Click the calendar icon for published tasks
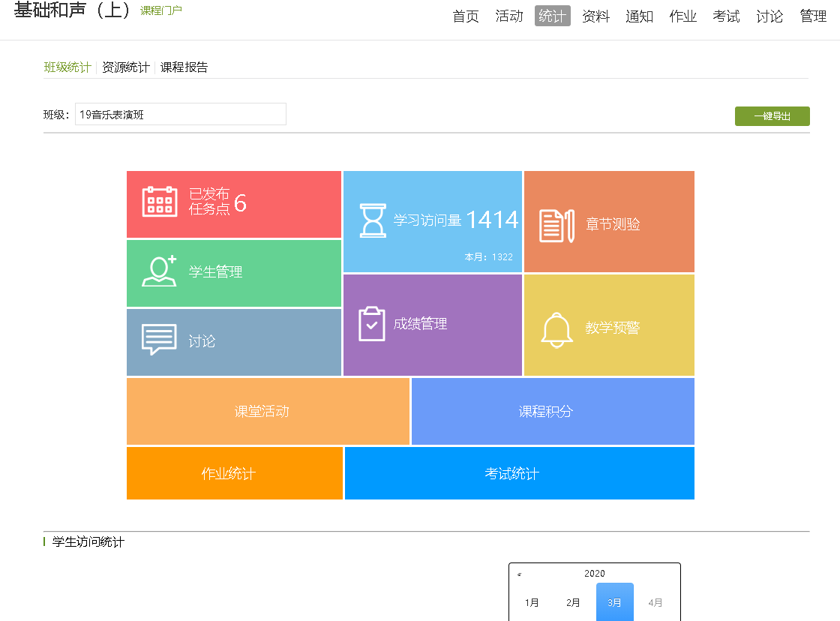Image resolution: width=840 pixels, height=621 pixels. tap(159, 202)
